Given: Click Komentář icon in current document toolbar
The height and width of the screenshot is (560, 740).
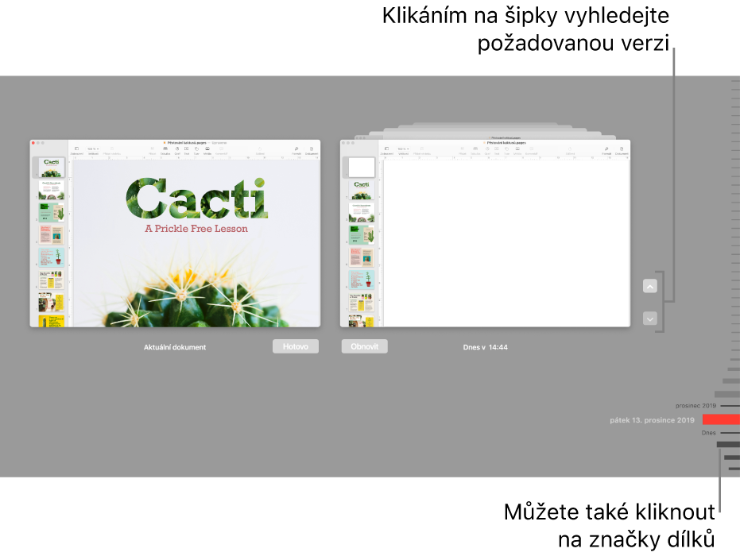Looking at the screenshot, I should point(221,150).
